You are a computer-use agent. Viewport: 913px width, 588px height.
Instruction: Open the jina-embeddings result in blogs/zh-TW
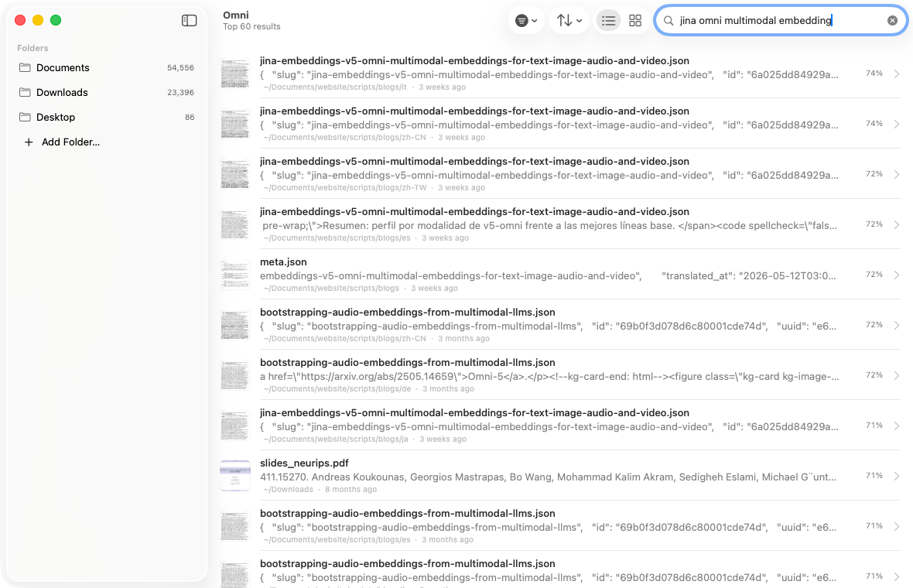(x=560, y=174)
